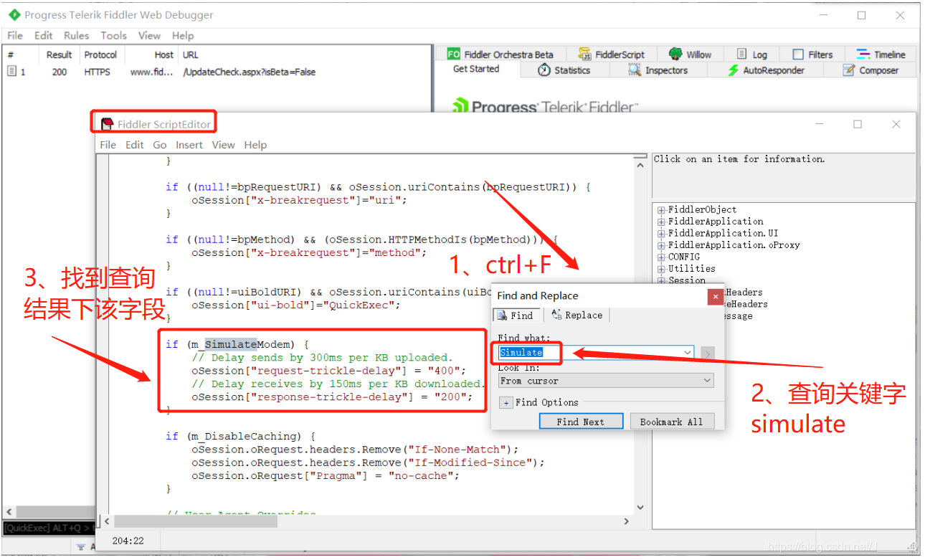Switch to the Find tab in dialog
Screen dimensions: 925x560
516,315
